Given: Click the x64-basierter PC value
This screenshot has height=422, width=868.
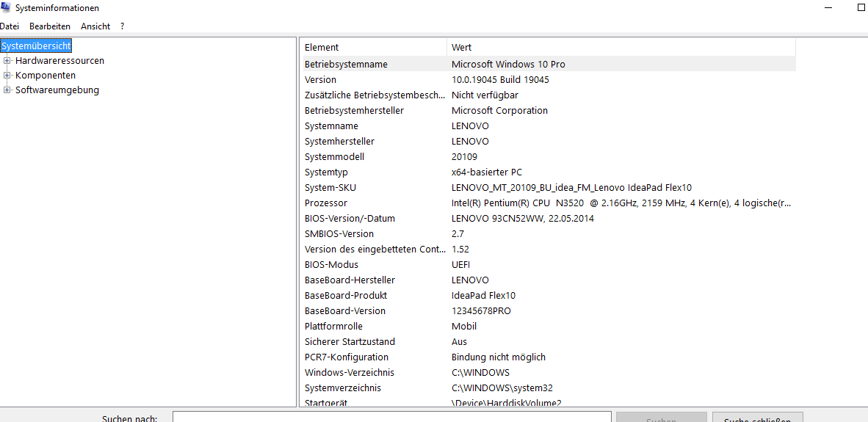Looking at the screenshot, I should [487, 172].
